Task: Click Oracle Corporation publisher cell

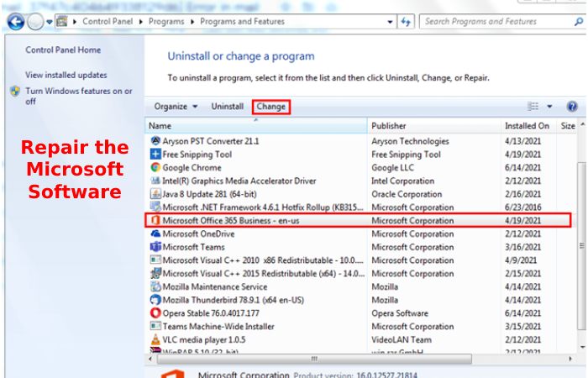Action: (x=407, y=194)
